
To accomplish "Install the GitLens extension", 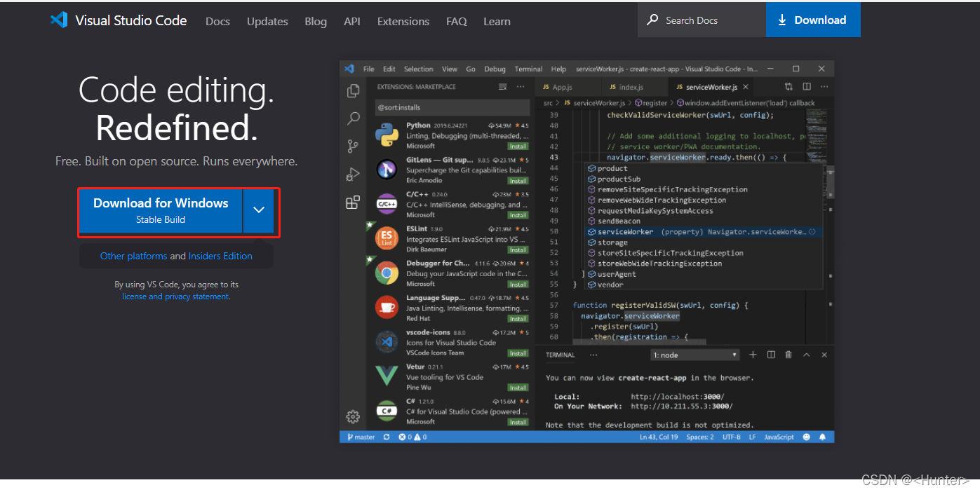I will pyautogui.click(x=518, y=180).
